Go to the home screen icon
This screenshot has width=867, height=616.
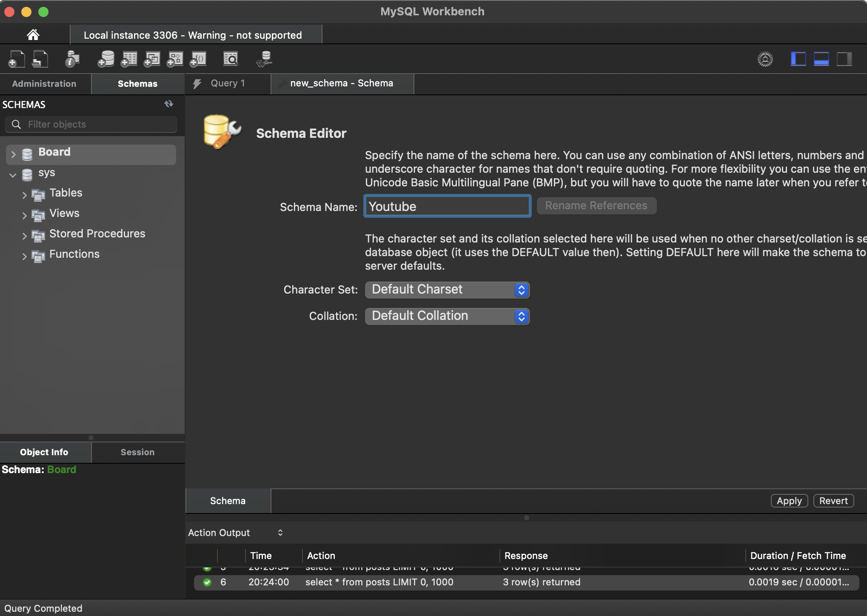tap(33, 34)
